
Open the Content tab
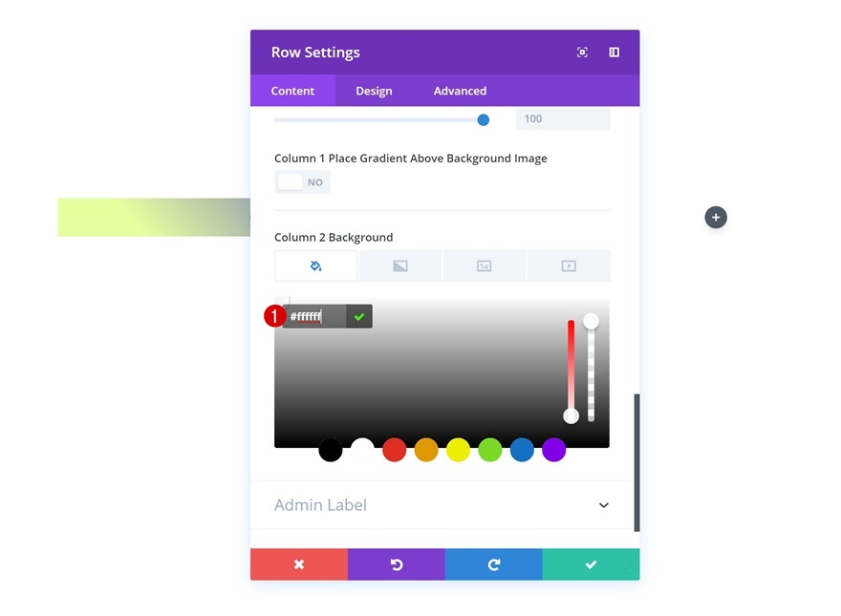[x=292, y=91]
